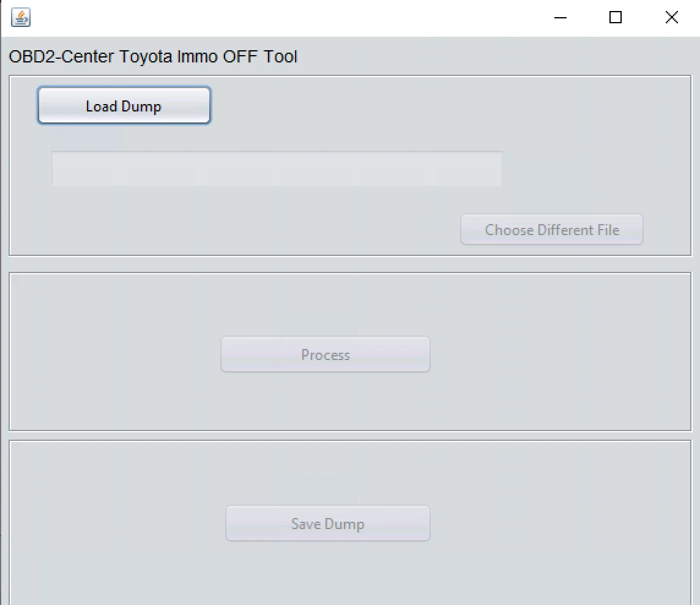Screen dimensions: 700x605
Task: Click empty space right of Load Dump button
Action: [x=398, y=105]
